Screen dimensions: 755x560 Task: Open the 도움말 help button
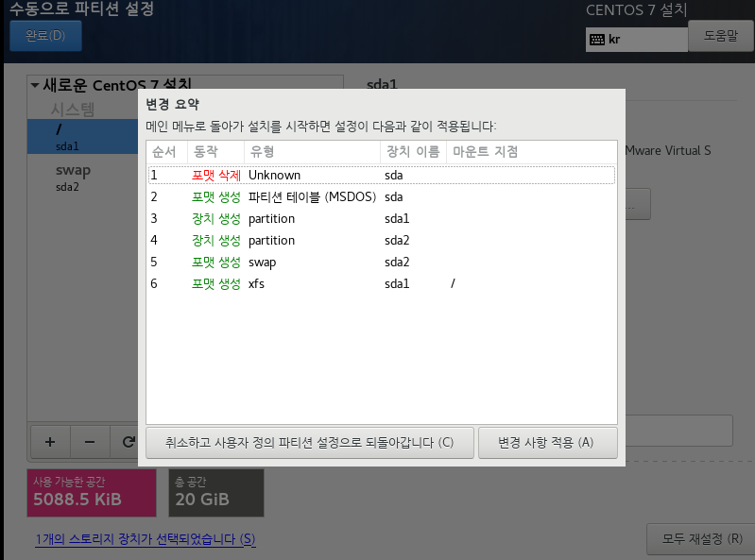pyautogui.click(x=720, y=36)
